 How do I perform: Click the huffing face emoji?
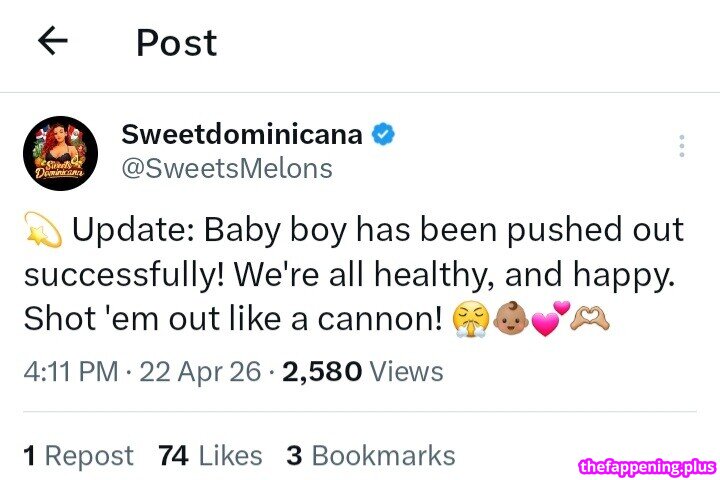[472, 320]
